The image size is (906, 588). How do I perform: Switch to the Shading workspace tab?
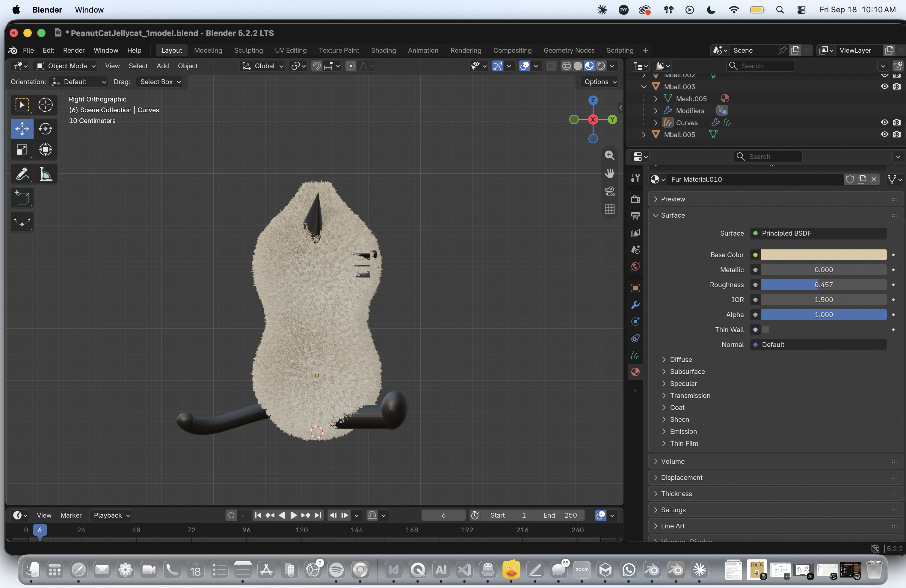click(383, 50)
